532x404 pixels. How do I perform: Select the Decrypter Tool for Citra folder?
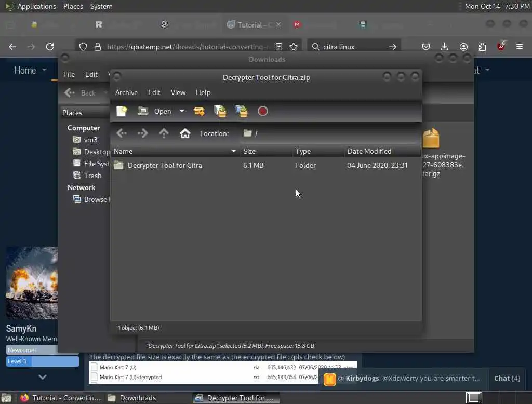(165, 166)
